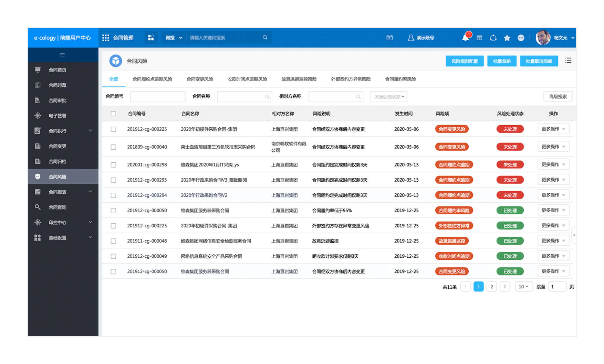Viewport: 604px width, 364px height.
Task: Focus the keyword search box in top bar
Action: [225, 38]
